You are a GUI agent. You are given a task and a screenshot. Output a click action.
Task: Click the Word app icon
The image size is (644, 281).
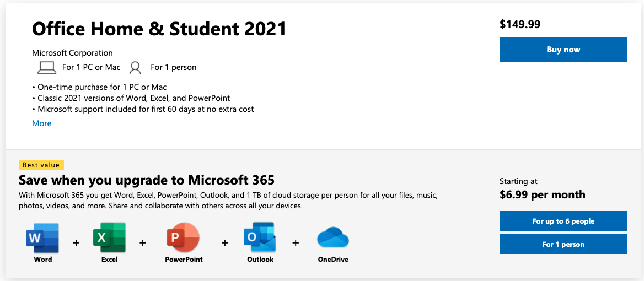coord(42,238)
